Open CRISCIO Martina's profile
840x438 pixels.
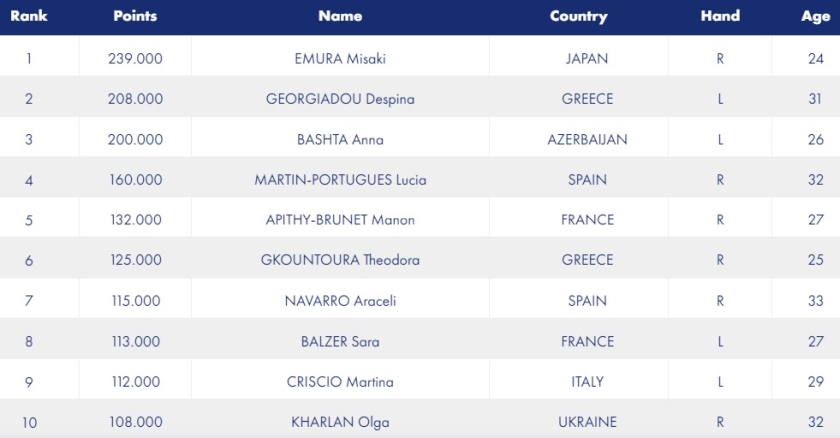(x=340, y=382)
